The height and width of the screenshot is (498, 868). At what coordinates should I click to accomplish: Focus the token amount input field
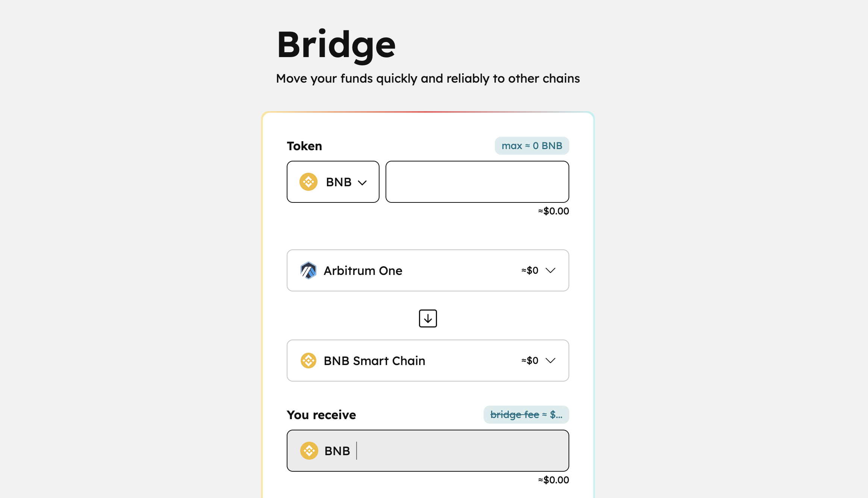click(x=477, y=182)
